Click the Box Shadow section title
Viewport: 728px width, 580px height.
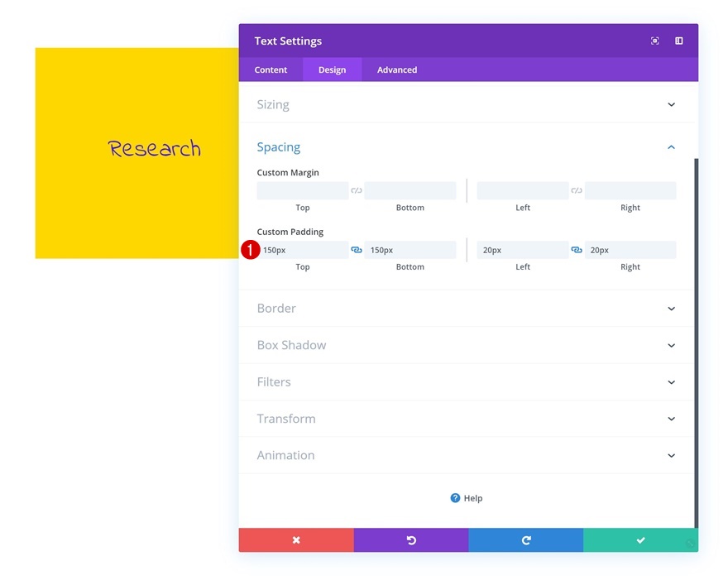pyautogui.click(x=291, y=345)
